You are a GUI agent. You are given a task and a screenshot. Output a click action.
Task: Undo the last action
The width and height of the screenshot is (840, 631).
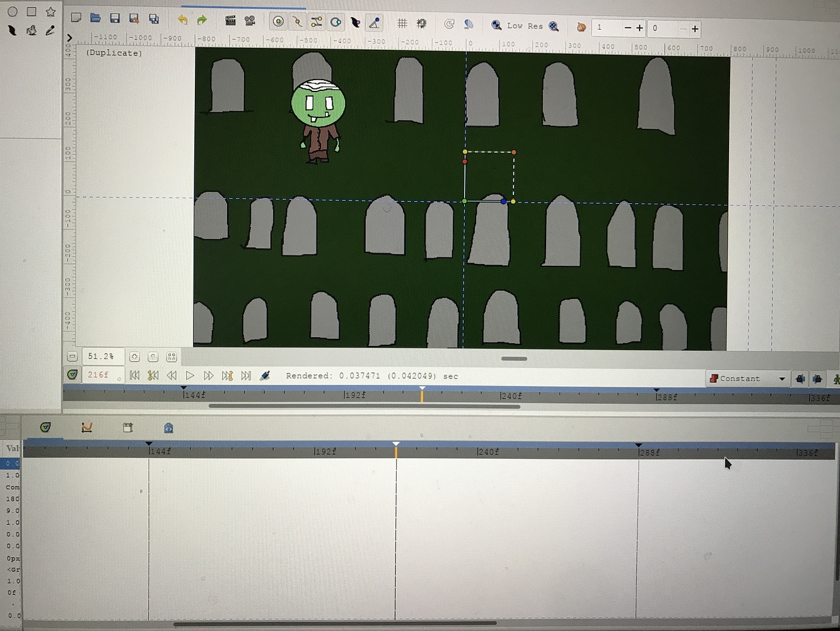[x=182, y=20]
